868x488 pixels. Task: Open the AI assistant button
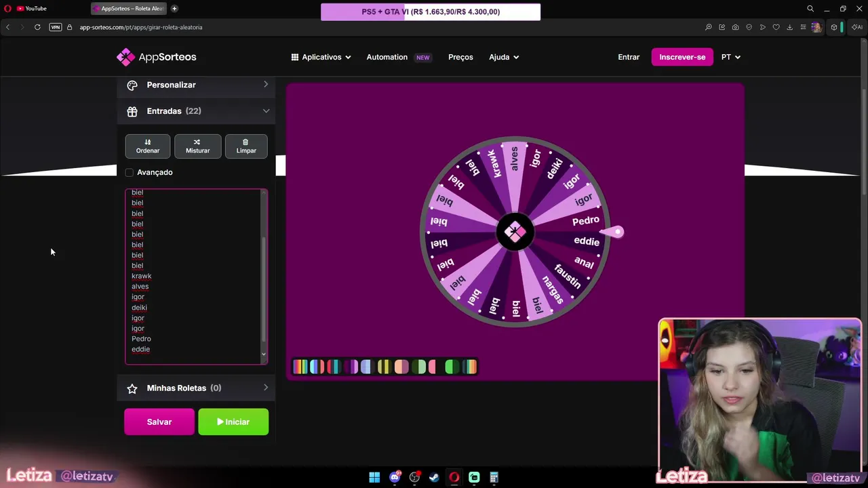(856, 27)
